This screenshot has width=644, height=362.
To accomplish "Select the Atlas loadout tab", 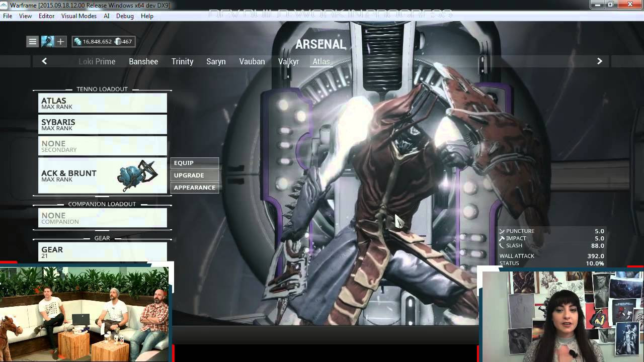I will [321, 61].
